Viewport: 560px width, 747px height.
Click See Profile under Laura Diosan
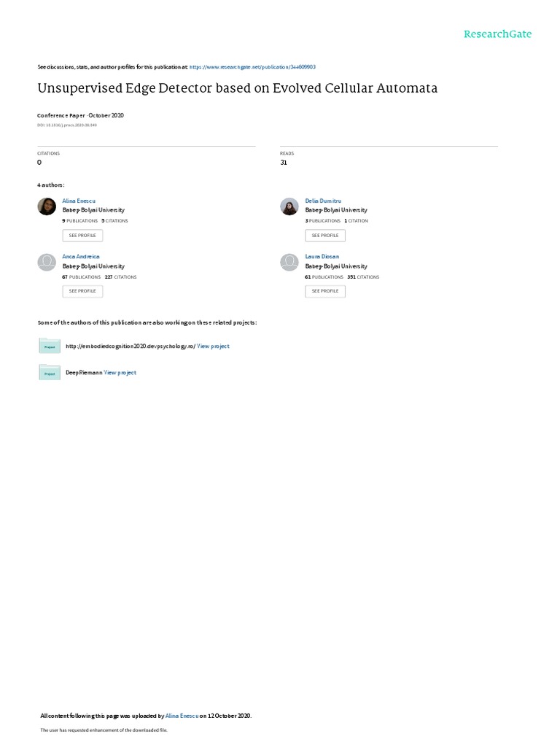(325, 291)
